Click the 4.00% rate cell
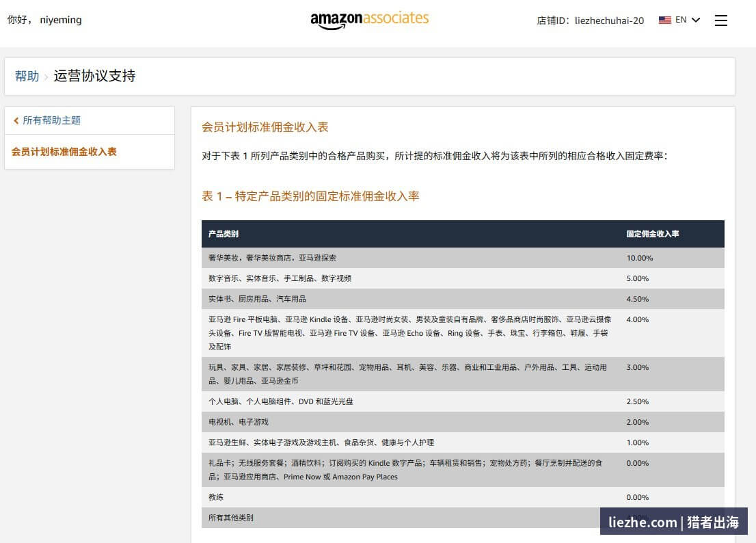The width and height of the screenshot is (756, 543). tap(637, 319)
